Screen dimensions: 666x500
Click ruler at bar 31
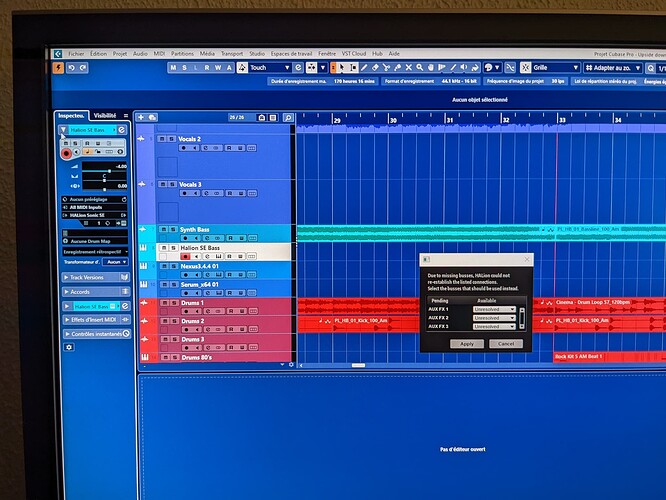point(449,119)
